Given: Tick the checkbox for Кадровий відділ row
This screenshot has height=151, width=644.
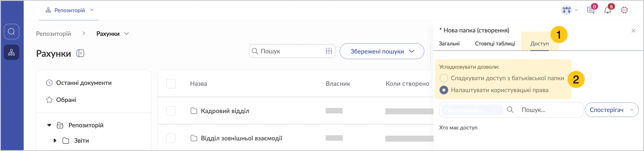Looking at the screenshot, I should (x=171, y=111).
